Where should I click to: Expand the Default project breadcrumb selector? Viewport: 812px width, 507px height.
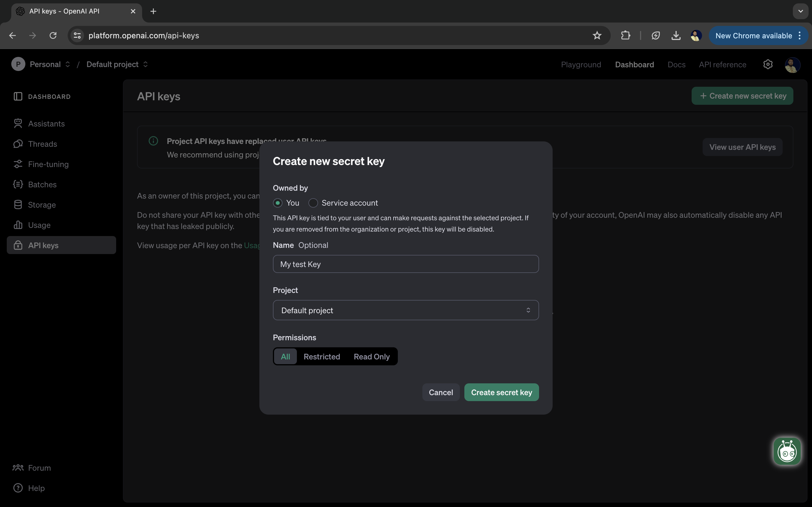point(117,65)
